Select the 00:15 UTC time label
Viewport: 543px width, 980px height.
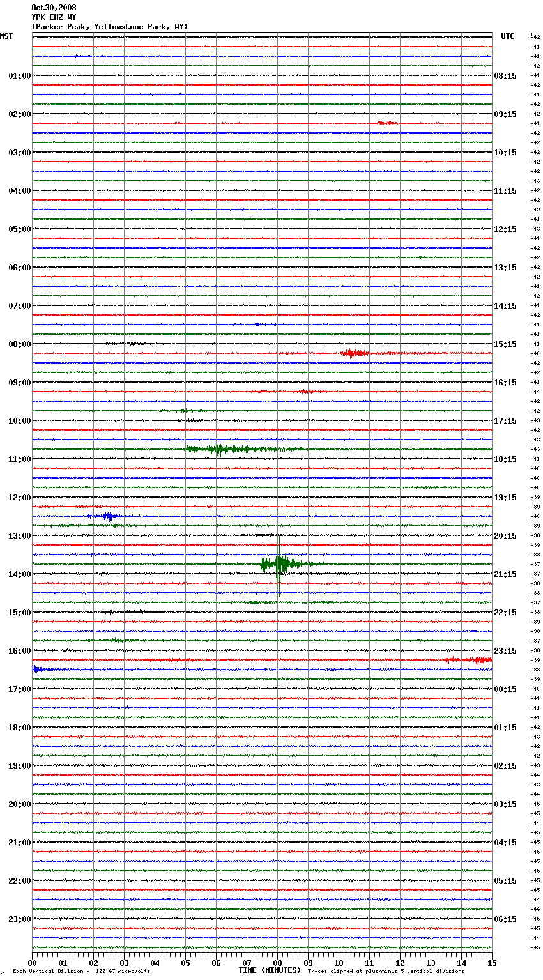505,689
